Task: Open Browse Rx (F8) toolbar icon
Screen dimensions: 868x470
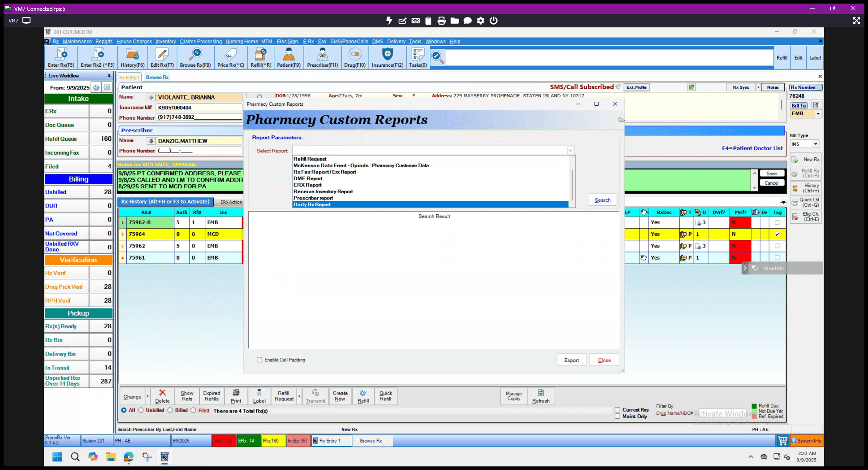Action: click(195, 58)
